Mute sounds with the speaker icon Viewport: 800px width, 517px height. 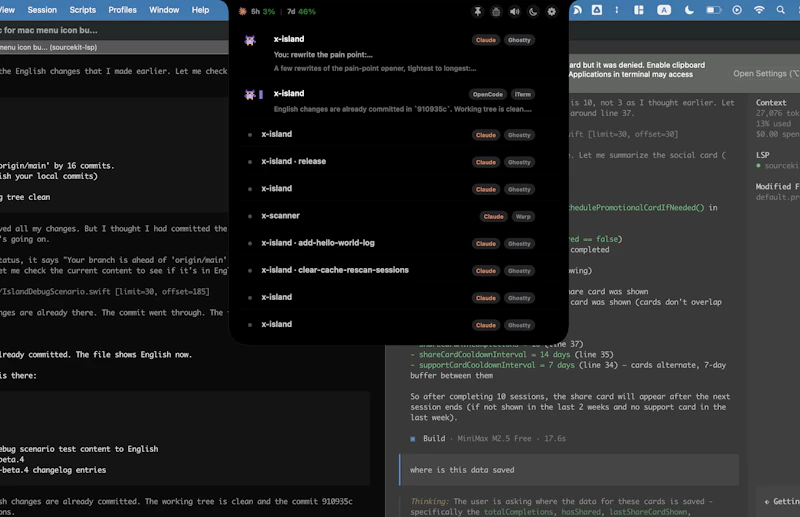point(514,11)
